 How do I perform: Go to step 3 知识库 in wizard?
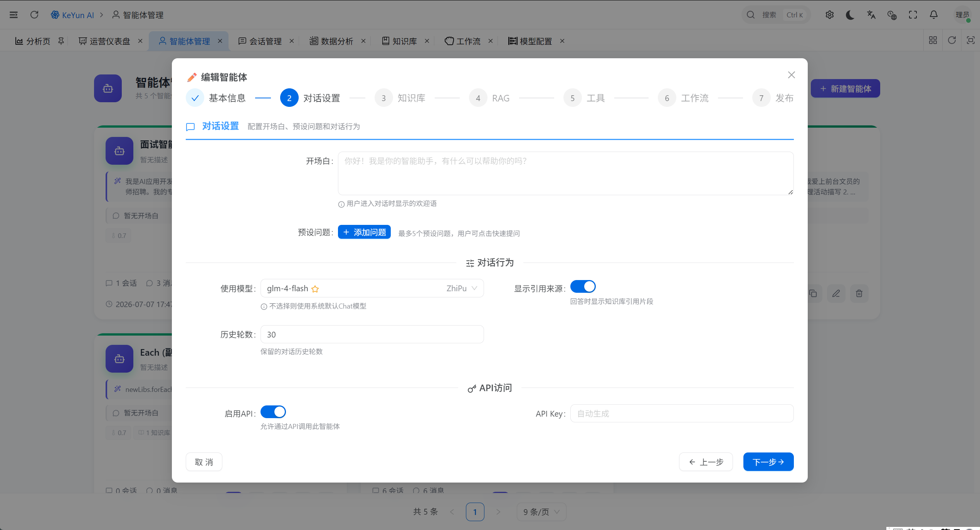[x=400, y=98]
